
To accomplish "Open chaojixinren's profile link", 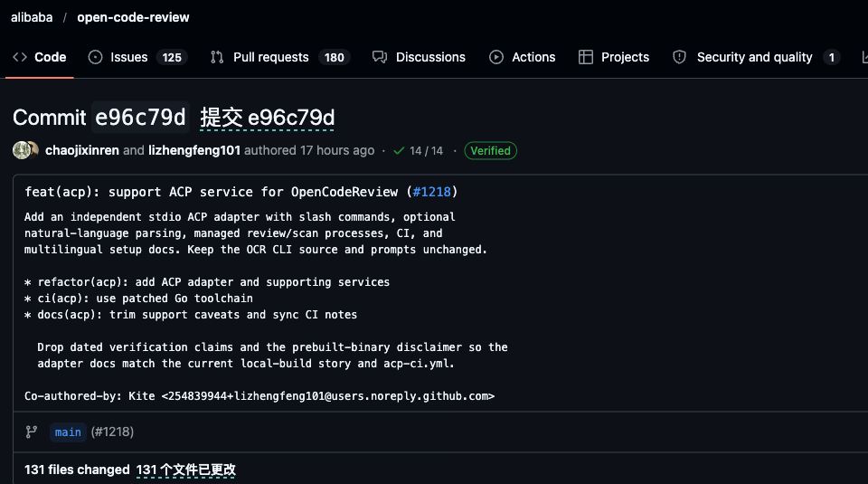I will (82, 150).
